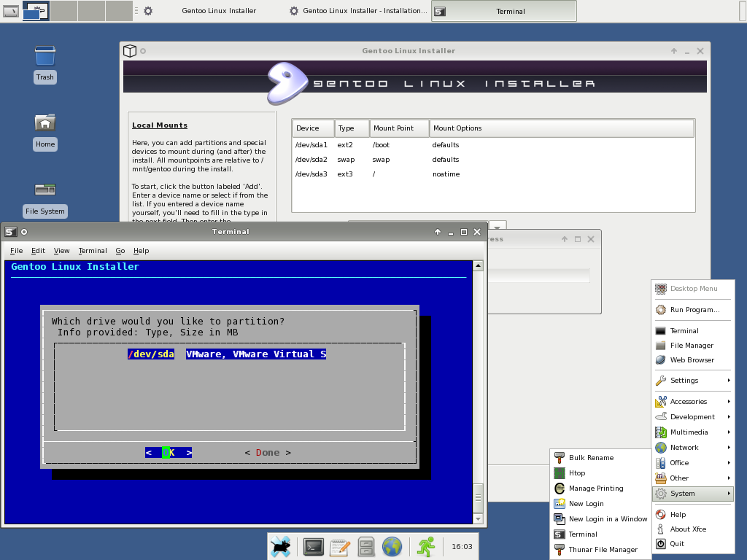Click the Bulk Rename icon in submenu
The width and height of the screenshot is (747, 560).
pyautogui.click(x=560, y=458)
